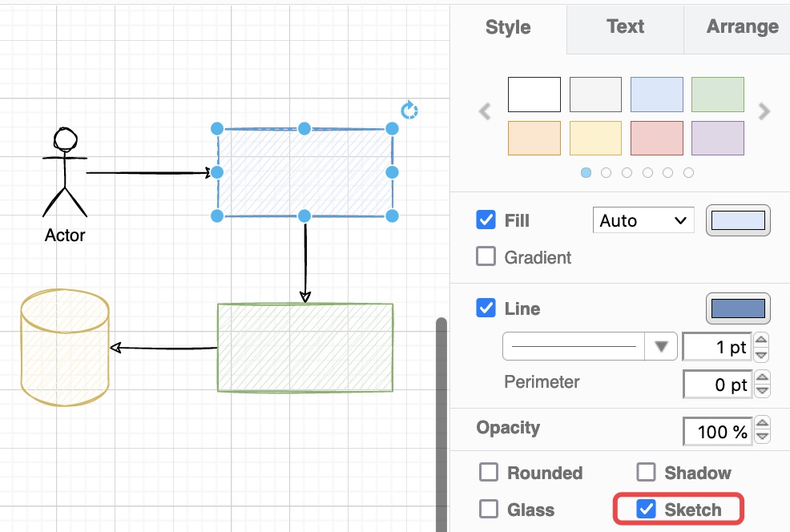Switch to the Text tab
790x532 pixels.
625,27
